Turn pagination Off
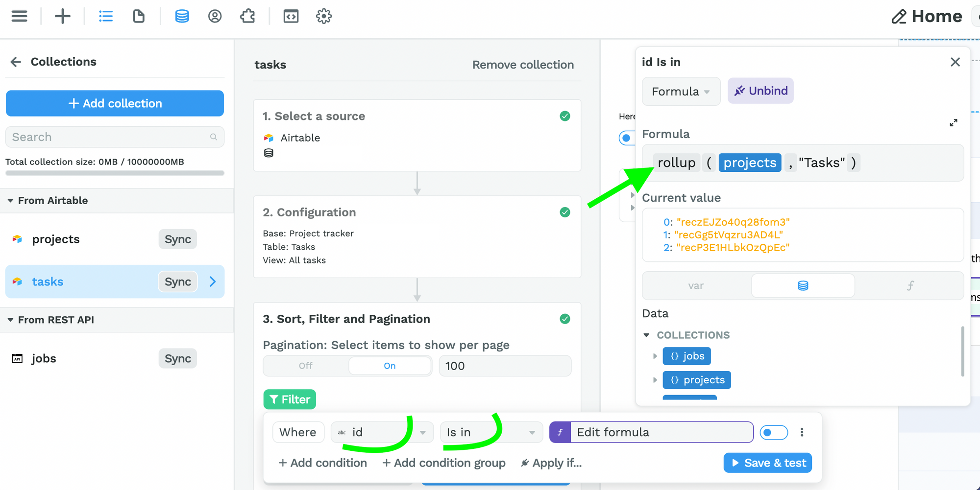 tap(306, 366)
